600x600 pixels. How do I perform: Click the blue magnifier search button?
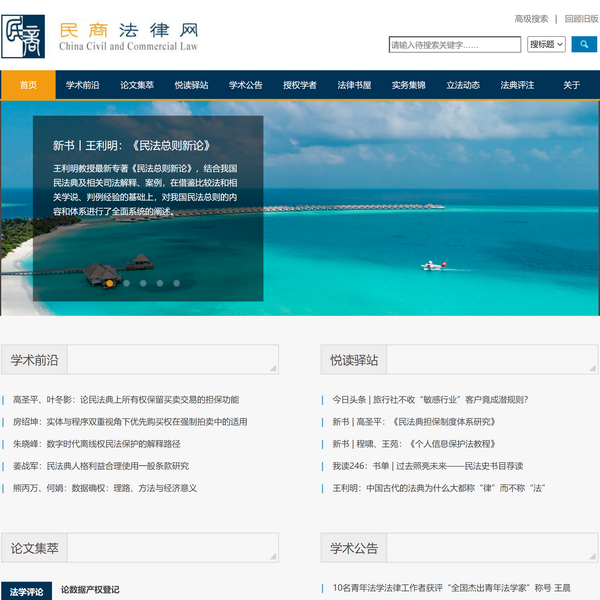[x=584, y=44]
